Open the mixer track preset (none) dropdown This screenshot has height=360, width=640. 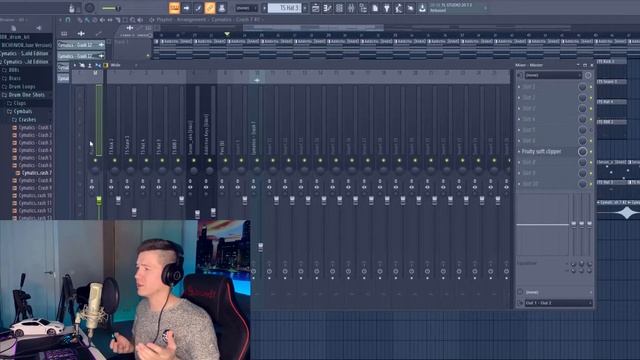coord(553,75)
